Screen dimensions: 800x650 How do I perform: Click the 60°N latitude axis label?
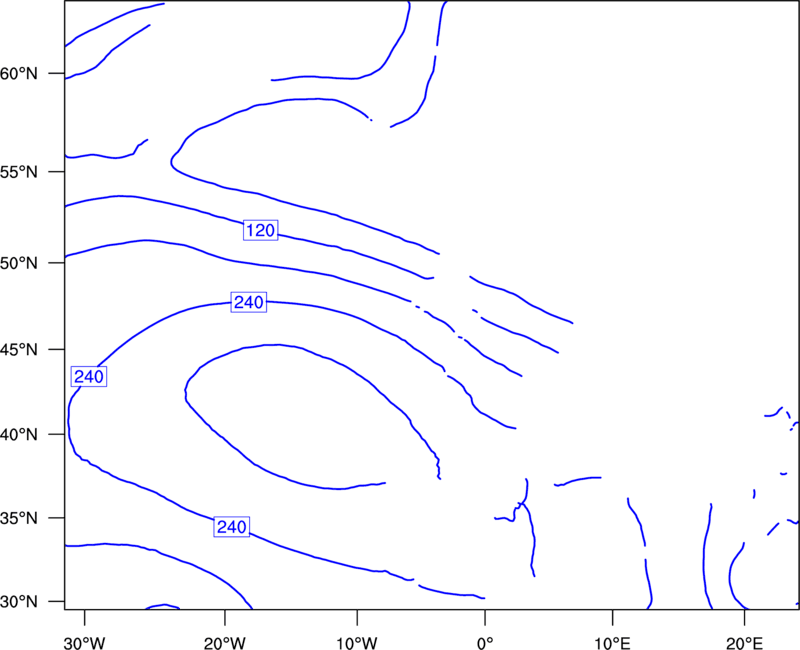coord(19,74)
